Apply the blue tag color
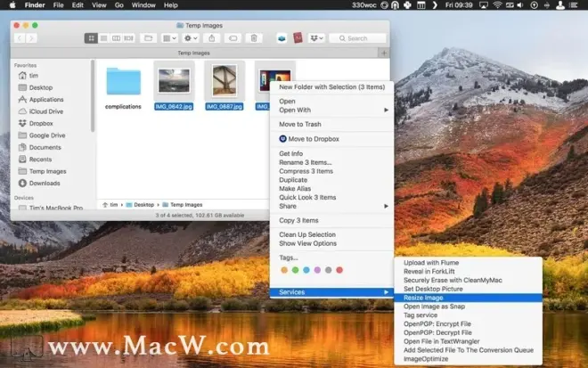The image size is (588, 368). [x=306, y=270]
